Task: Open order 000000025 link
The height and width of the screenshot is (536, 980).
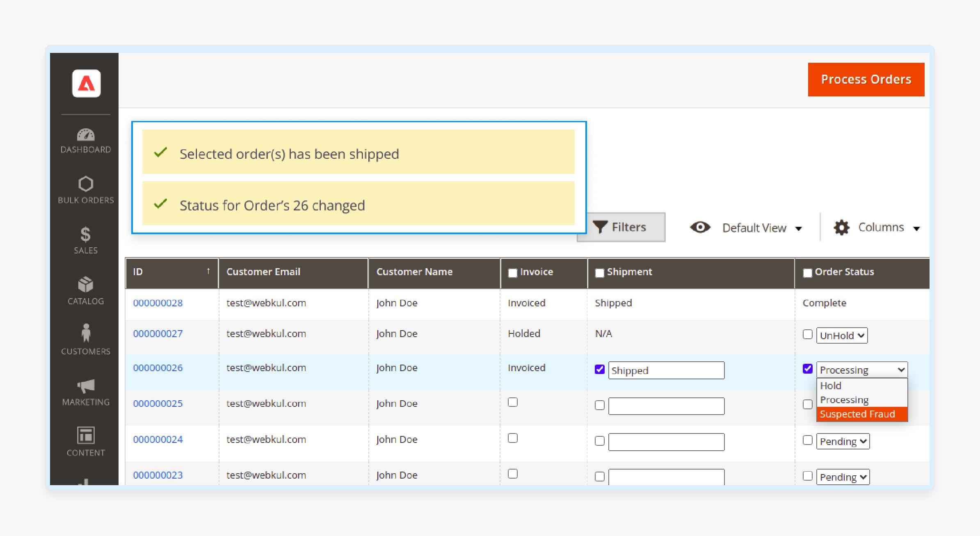Action: click(x=158, y=403)
